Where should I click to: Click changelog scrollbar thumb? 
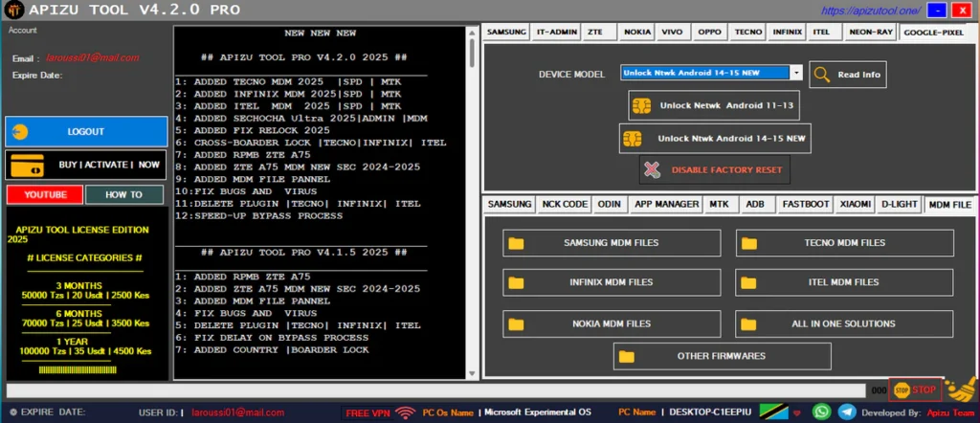coord(472,54)
